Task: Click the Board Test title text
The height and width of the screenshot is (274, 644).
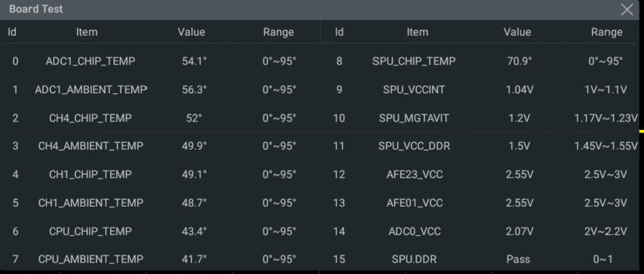Action: (36, 9)
